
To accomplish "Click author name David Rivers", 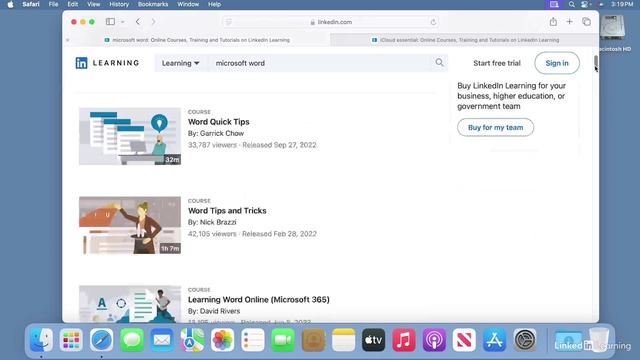I will (x=220, y=311).
